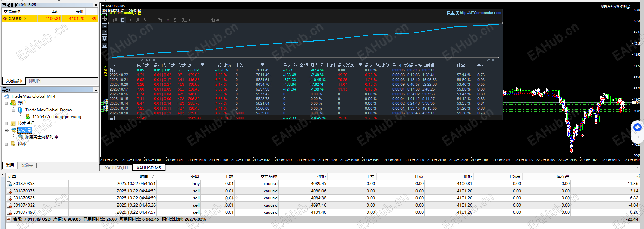The height and width of the screenshot is (229, 644).
Task: Collapse the EA交易 tree node
Action: pyautogui.click(x=6, y=130)
